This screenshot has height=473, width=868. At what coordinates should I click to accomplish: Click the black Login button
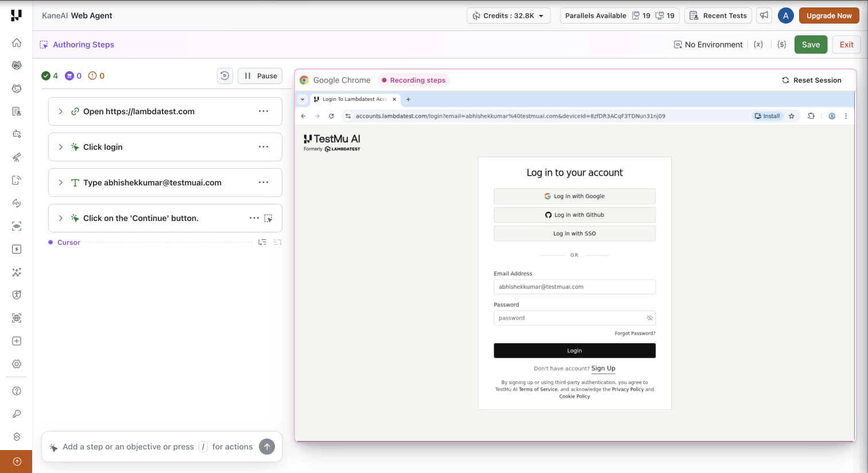[575, 351]
